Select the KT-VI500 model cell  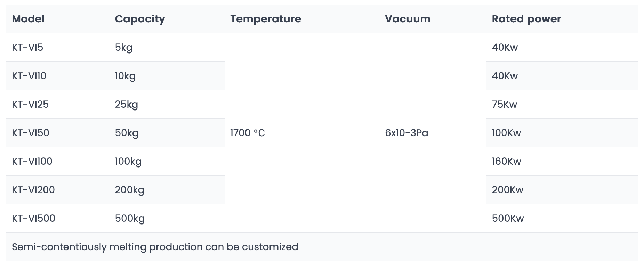click(34, 218)
